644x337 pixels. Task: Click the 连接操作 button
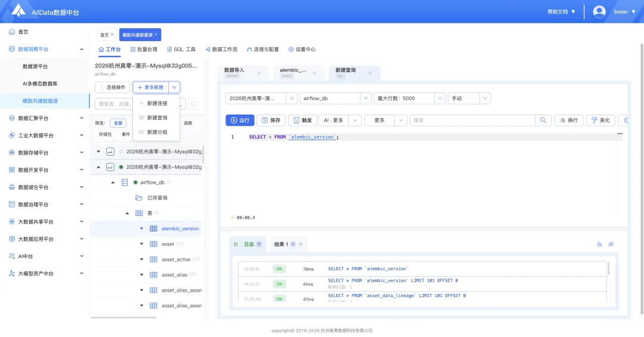(112, 87)
